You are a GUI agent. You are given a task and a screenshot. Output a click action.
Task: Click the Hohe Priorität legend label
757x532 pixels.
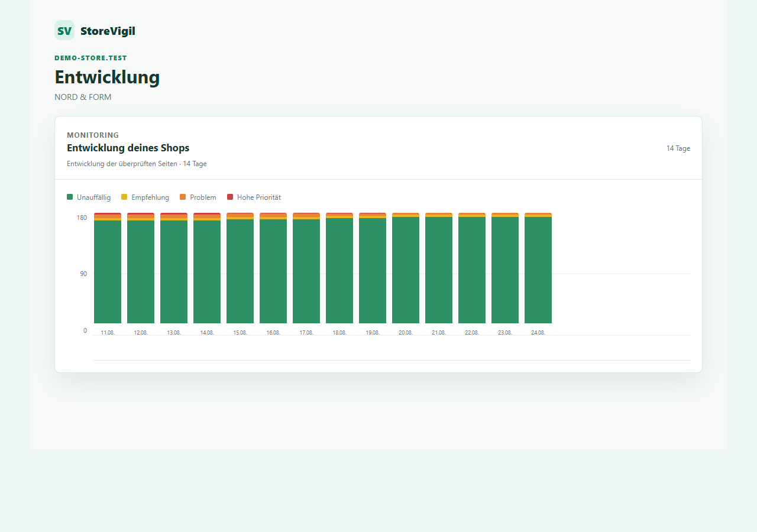pyautogui.click(x=259, y=197)
